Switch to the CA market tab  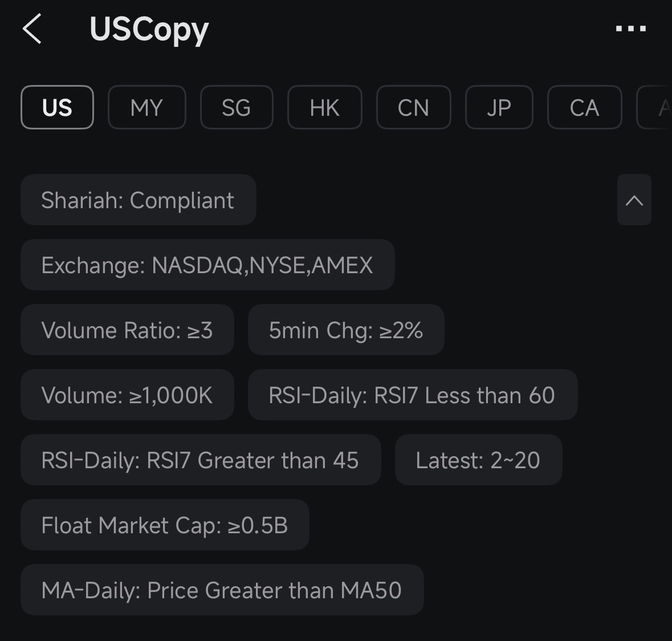click(x=584, y=107)
